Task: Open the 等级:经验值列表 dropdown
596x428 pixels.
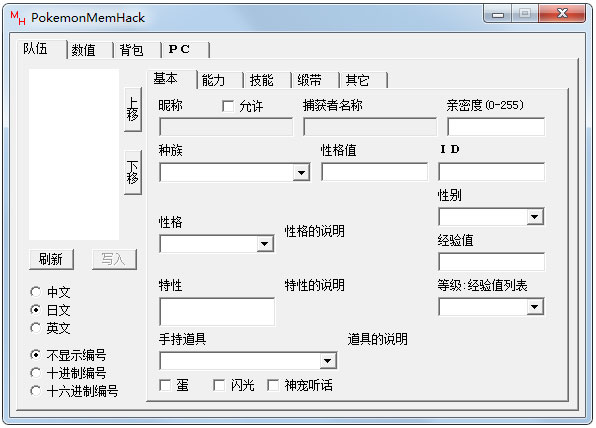Action: pyautogui.click(x=535, y=307)
